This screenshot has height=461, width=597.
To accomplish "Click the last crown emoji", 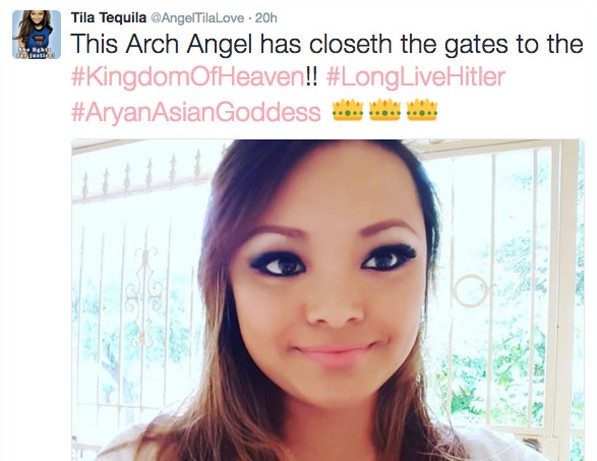I will 422,110.
